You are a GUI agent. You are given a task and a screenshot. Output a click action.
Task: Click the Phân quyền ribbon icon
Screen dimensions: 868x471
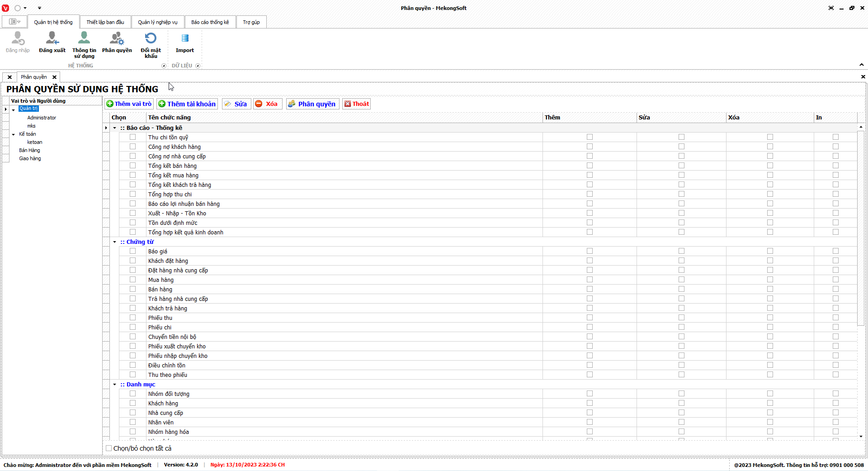(x=117, y=39)
